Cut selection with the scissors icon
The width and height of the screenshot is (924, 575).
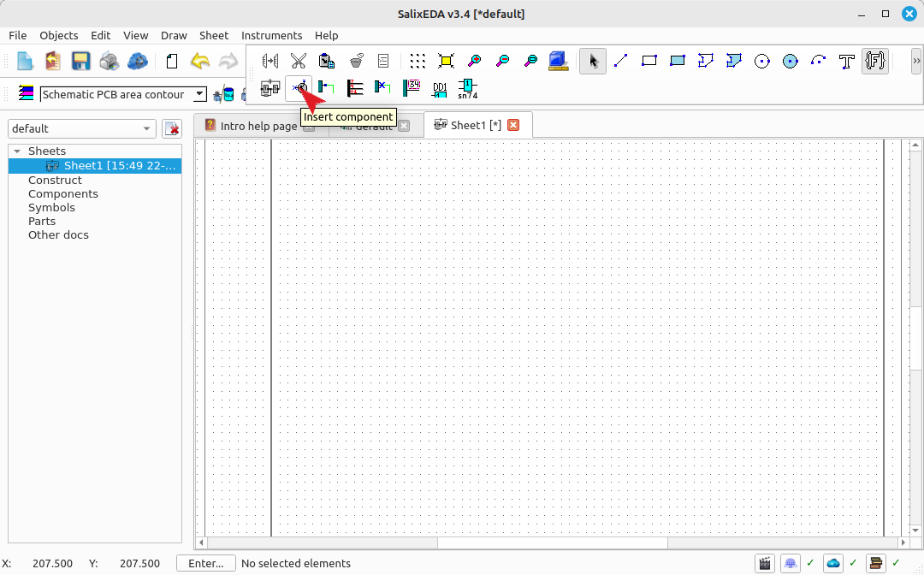(299, 61)
